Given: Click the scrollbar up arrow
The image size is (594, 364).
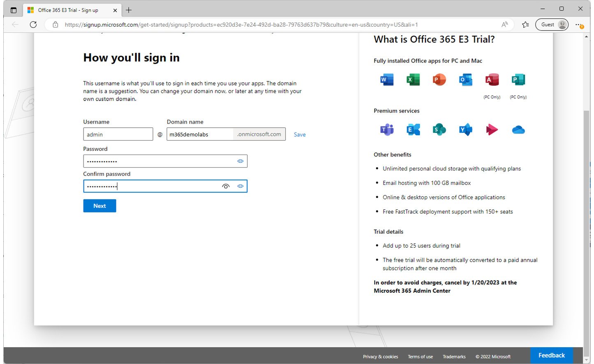Looking at the screenshot, I should click(586, 37).
